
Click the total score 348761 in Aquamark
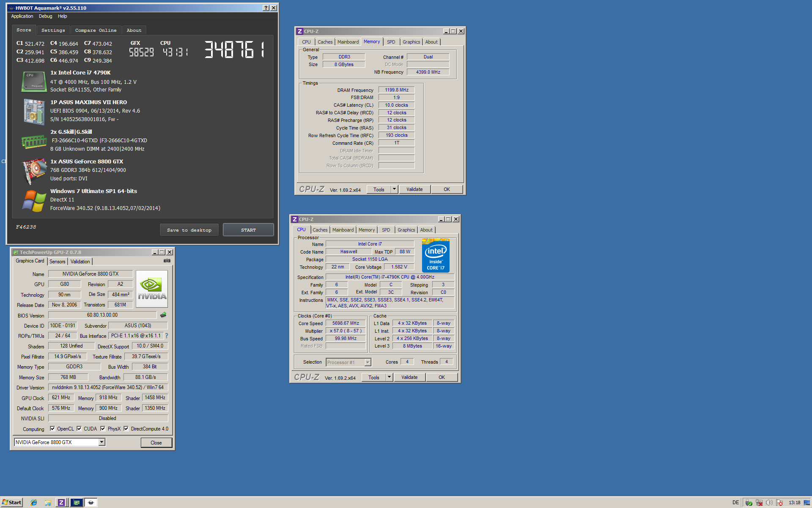click(x=235, y=50)
